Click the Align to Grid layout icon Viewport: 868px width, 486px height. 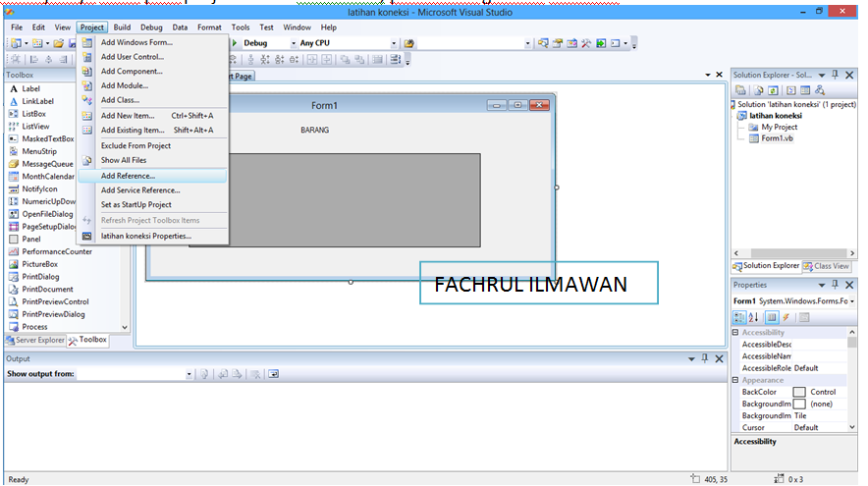pyautogui.click(x=16, y=59)
